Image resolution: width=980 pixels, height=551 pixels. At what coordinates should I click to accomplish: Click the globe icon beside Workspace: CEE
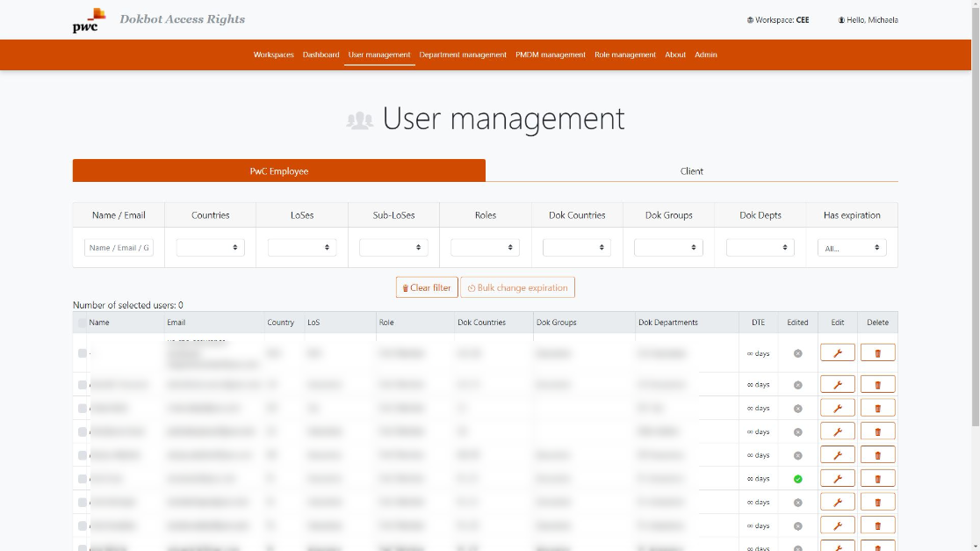[750, 20]
